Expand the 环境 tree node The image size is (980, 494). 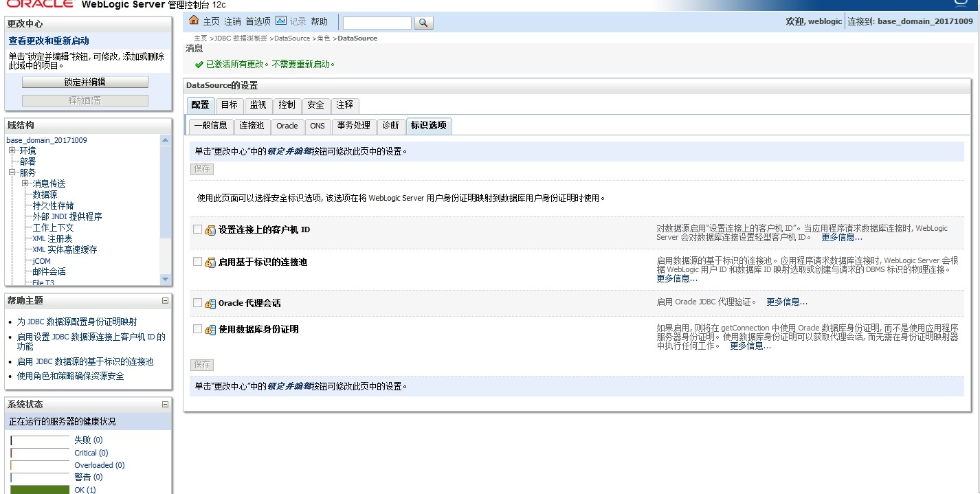tap(12, 150)
